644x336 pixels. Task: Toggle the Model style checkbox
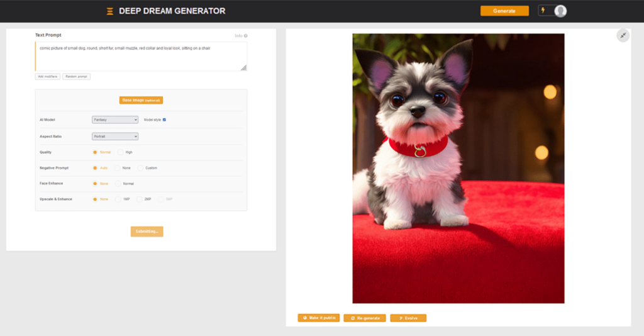tap(164, 120)
